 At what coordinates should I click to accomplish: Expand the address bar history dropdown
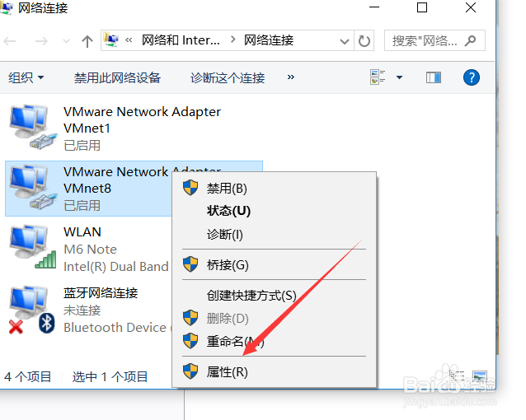pos(344,41)
